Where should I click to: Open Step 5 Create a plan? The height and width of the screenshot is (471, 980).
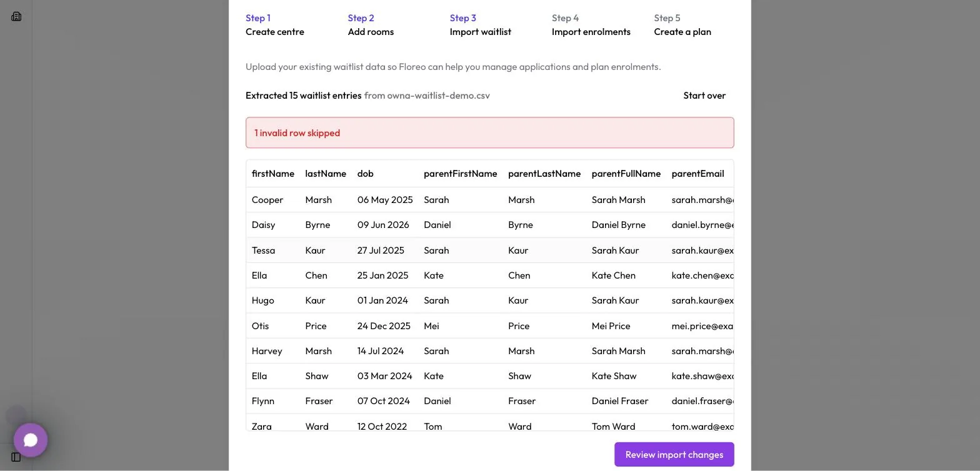pos(682,25)
